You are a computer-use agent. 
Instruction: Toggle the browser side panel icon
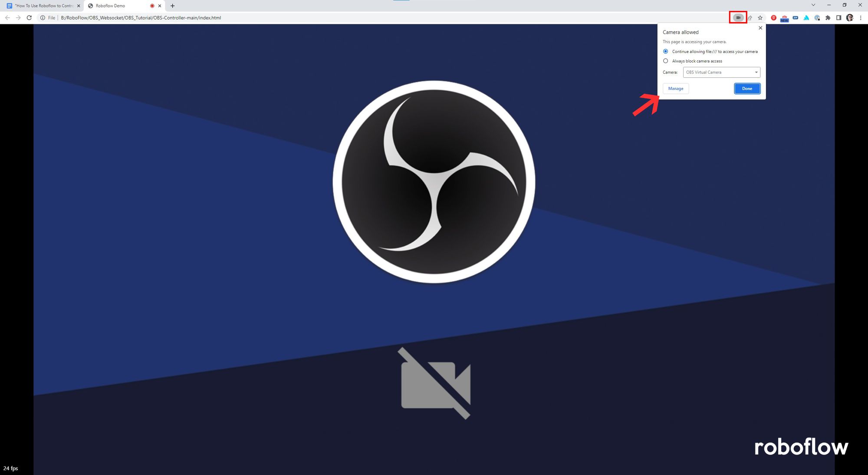(838, 18)
